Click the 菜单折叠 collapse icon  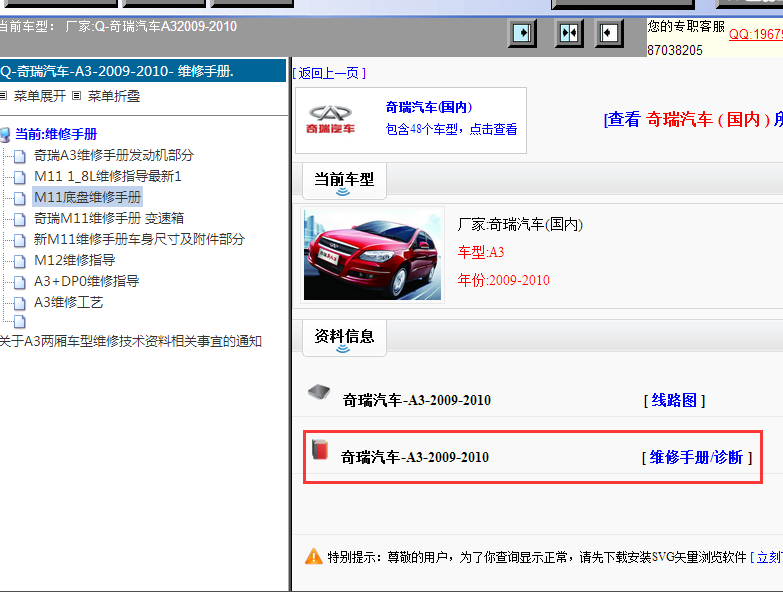76,95
